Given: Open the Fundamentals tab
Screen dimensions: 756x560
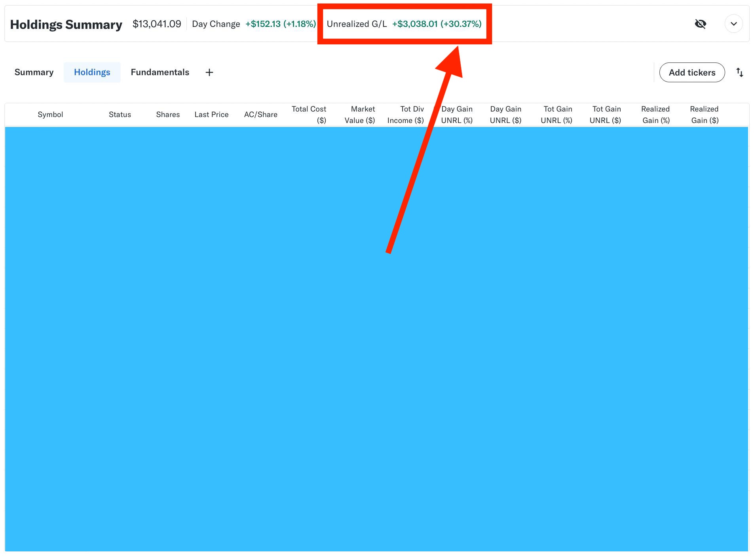Looking at the screenshot, I should coord(160,72).
